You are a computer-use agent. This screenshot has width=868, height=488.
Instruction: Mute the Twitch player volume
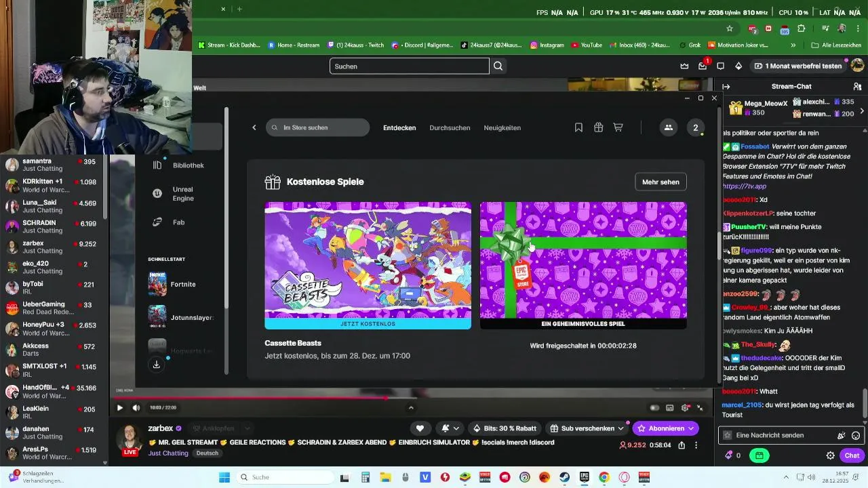136,407
